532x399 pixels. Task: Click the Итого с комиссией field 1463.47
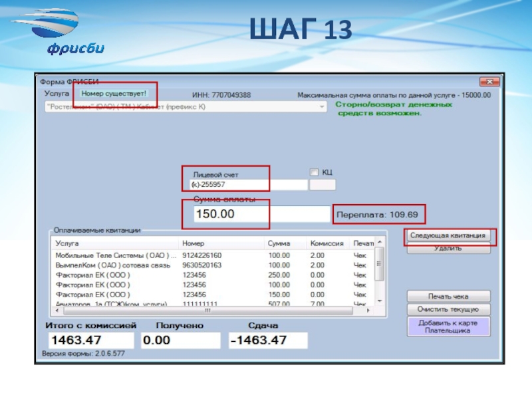tap(91, 340)
